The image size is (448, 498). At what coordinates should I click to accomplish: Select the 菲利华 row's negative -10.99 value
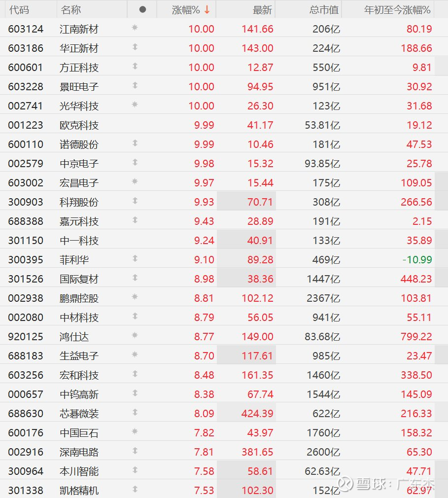pyautogui.click(x=417, y=260)
